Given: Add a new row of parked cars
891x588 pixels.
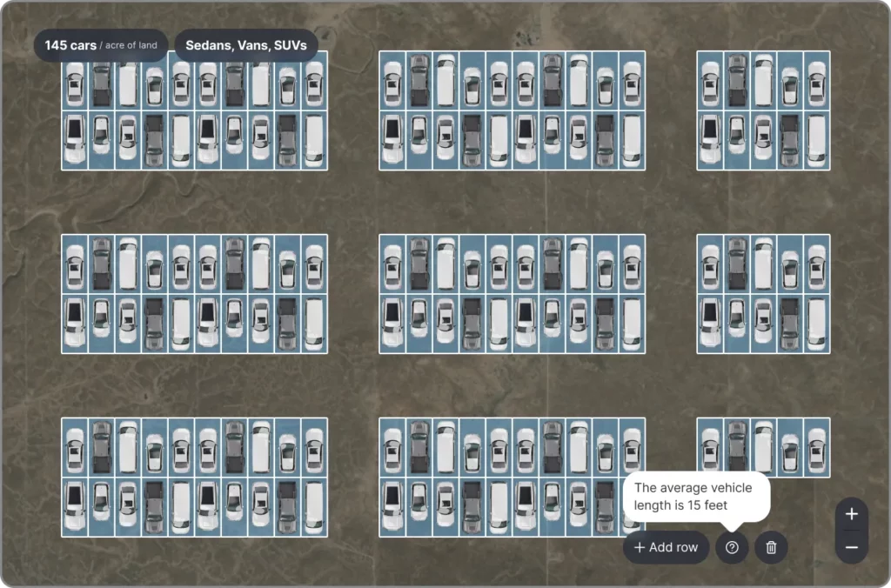Looking at the screenshot, I should (x=666, y=547).
